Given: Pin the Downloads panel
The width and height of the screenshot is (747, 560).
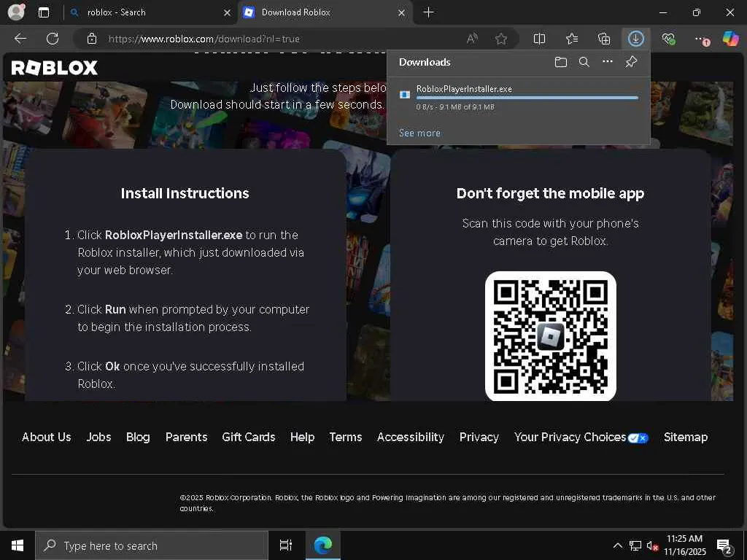Looking at the screenshot, I should click(x=631, y=62).
